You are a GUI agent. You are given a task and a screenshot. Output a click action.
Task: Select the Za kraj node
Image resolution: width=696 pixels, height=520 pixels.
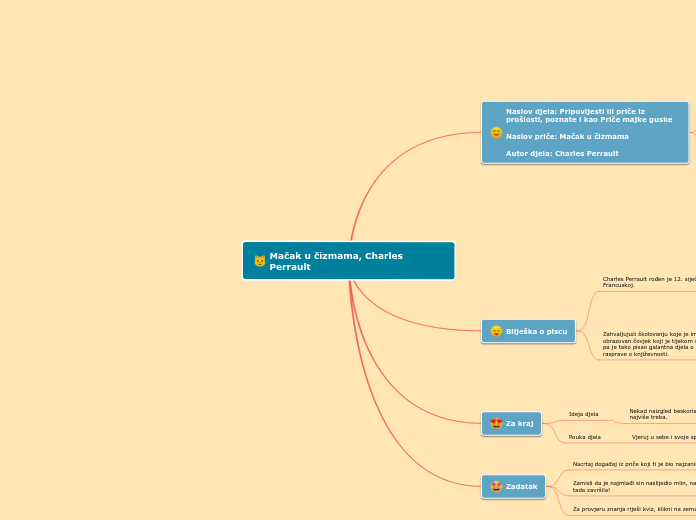click(511, 424)
